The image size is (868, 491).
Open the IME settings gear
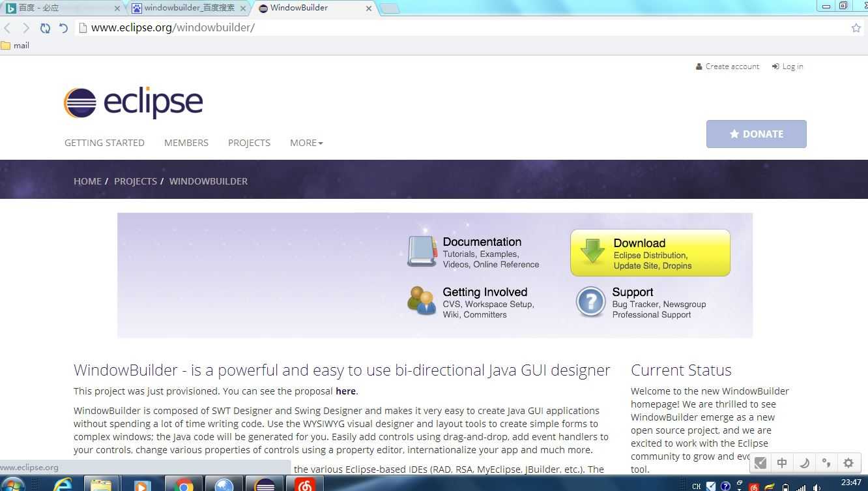848,463
